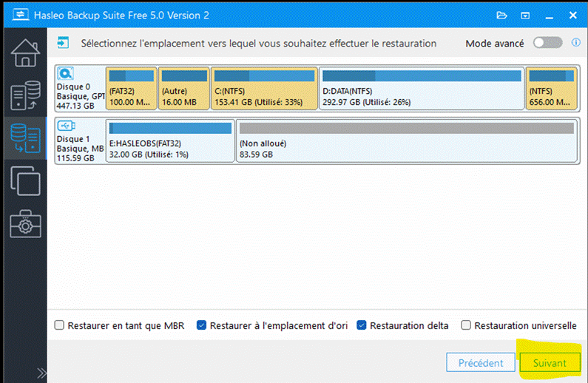
Task: Click the open folder icon in title bar
Action: 501,16
